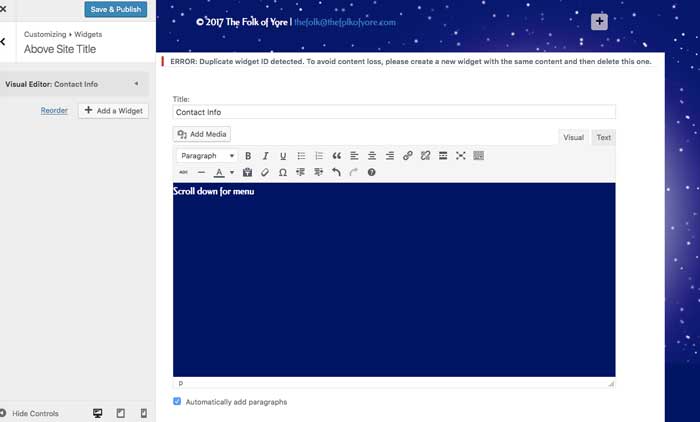Image resolution: width=700 pixels, height=422 pixels.
Task: Click the Reorder link
Action: pyautogui.click(x=54, y=111)
